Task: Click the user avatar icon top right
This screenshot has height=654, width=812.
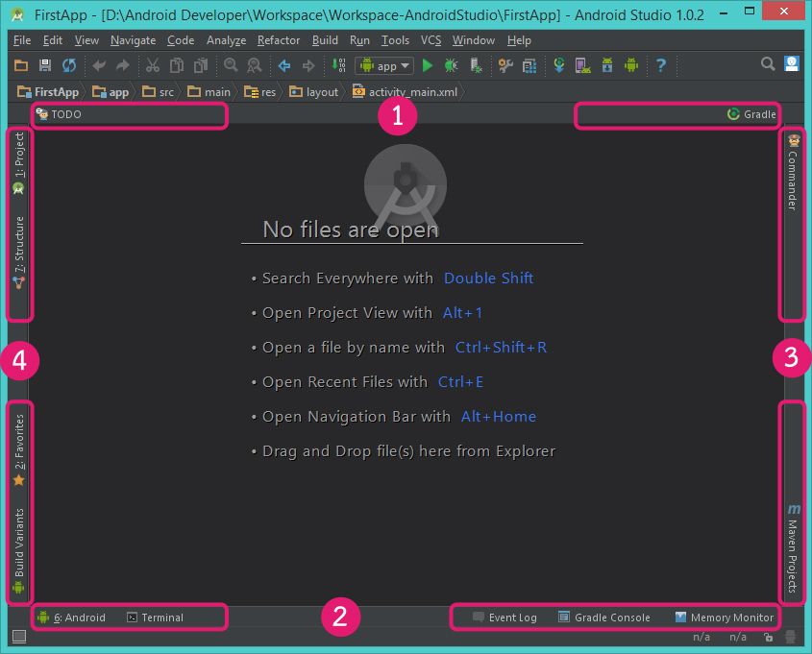Action: point(792,63)
